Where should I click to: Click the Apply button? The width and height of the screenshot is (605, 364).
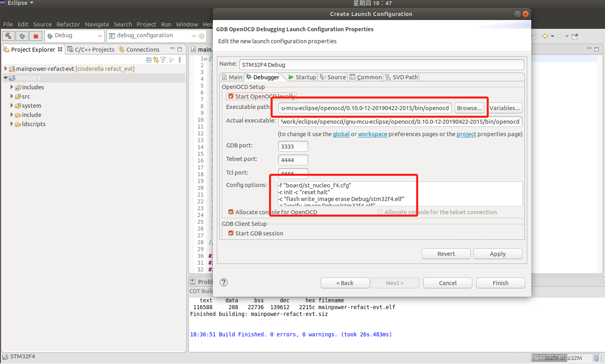[498, 253]
